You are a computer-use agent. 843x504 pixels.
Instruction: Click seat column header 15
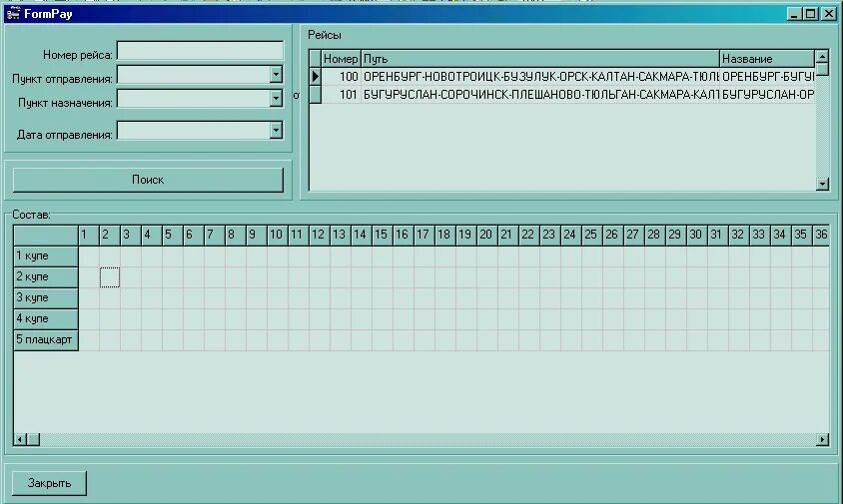(x=383, y=235)
